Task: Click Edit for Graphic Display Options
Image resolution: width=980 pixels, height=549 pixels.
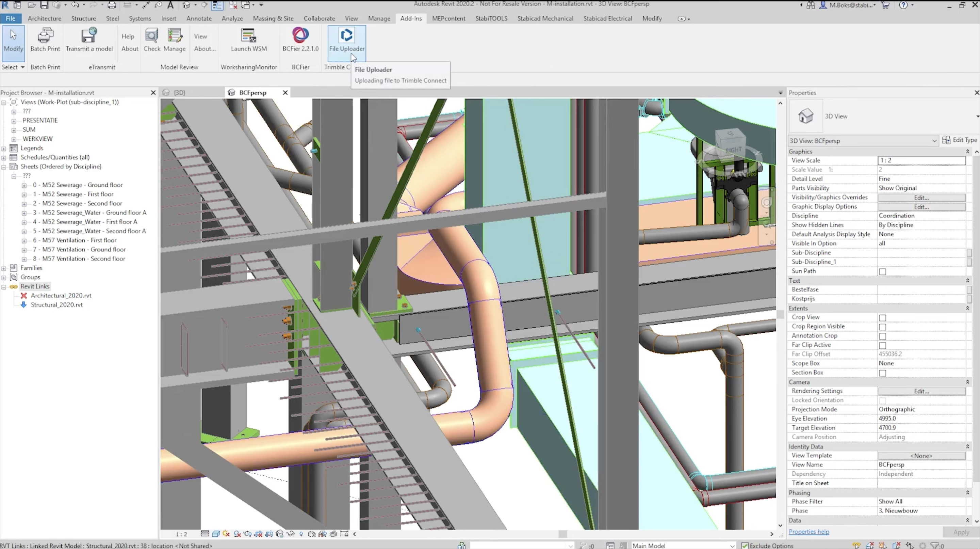Action: coord(921,207)
